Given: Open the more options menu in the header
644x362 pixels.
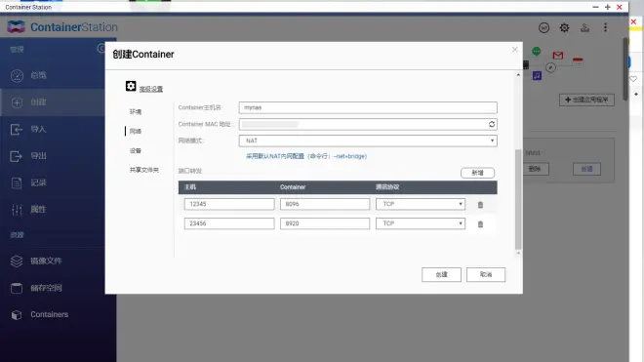Looking at the screenshot, I should pyautogui.click(x=605, y=27).
